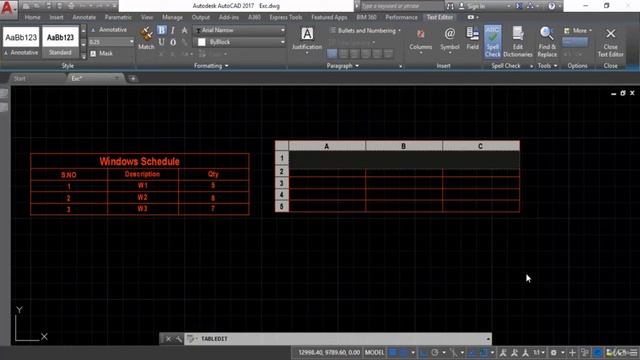
Task: Open the Text Editor ribbon tab
Action: pos(440,17)
